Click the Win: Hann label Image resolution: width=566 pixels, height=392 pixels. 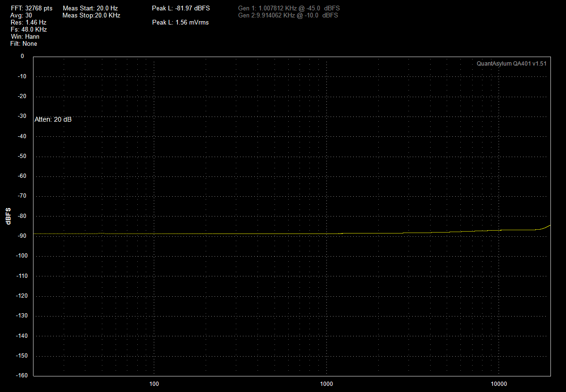pyautogui.click(x=25, y=36)
